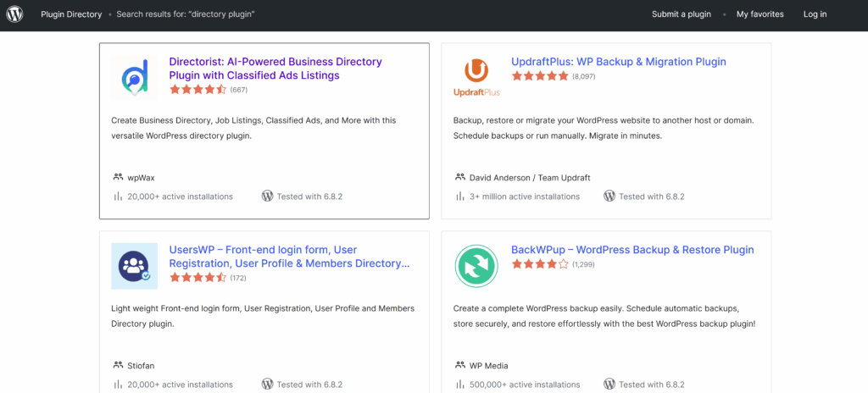Screen dimensions: 868x393
Task: Click installs icon in UsersWP card
Action: (x=117, y=385)
